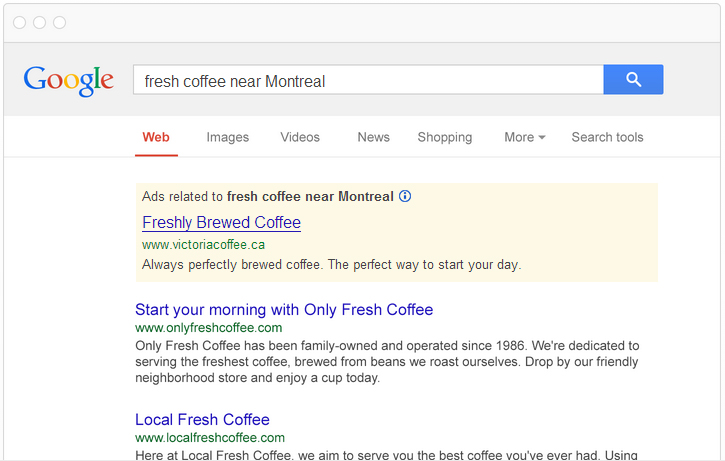Select the Web tab
This screenshot has width=725, height=461.
tap(156, 137)
